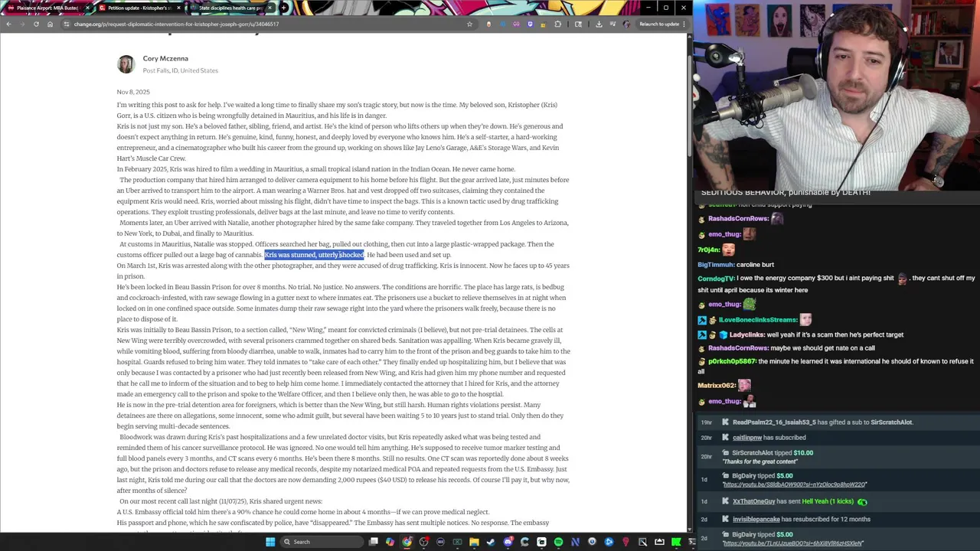Click chat username 7r0j4n
Viewport: 980px width, 551px height.
[709, 249]
